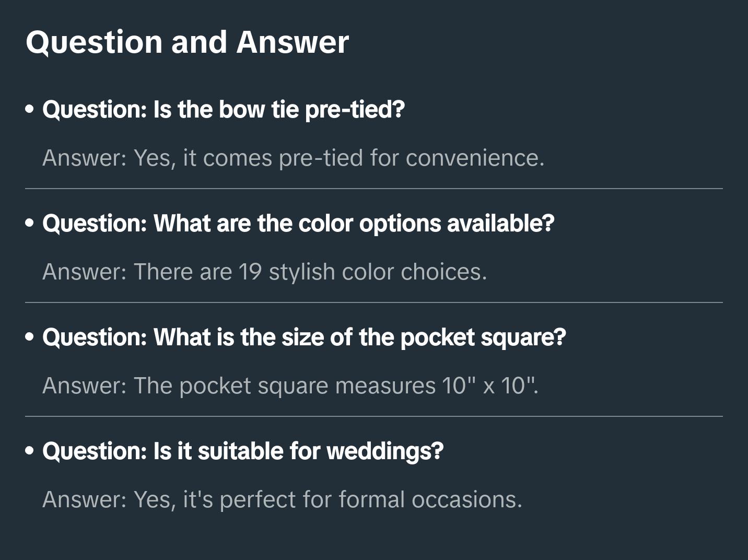Click the answer about pre-tied convenience
This screenshot has height=560, width=748.
[x=293, y=158]
